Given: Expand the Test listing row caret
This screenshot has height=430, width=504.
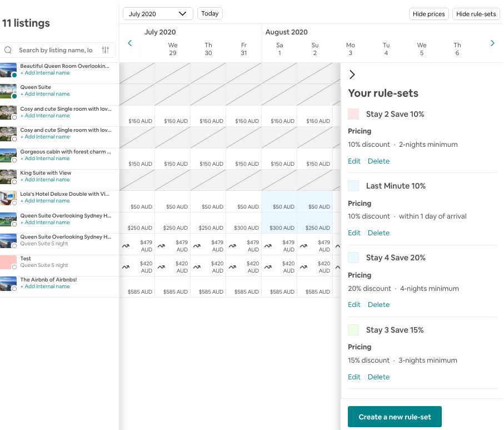Looking at the screenshot, I should 337,267.
